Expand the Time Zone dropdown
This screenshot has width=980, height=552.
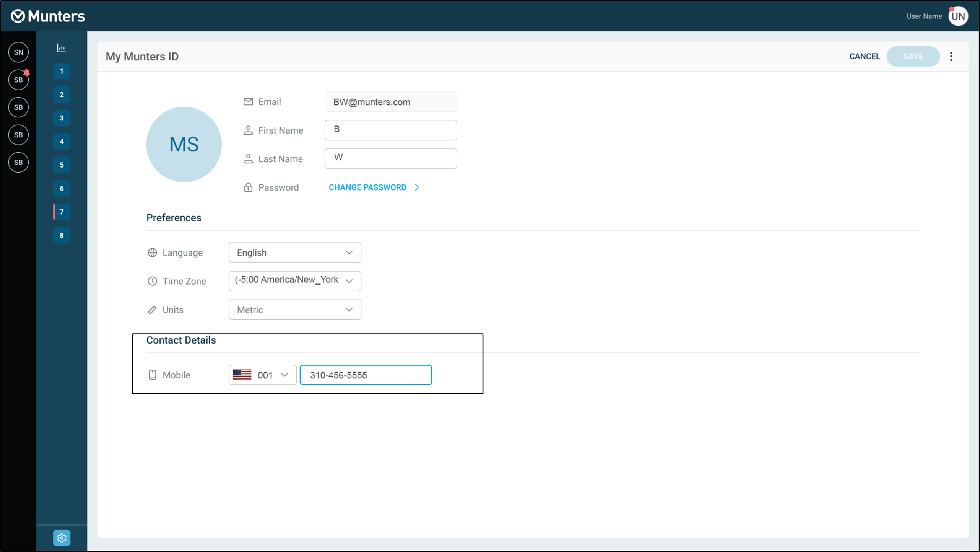pos(295,281)
